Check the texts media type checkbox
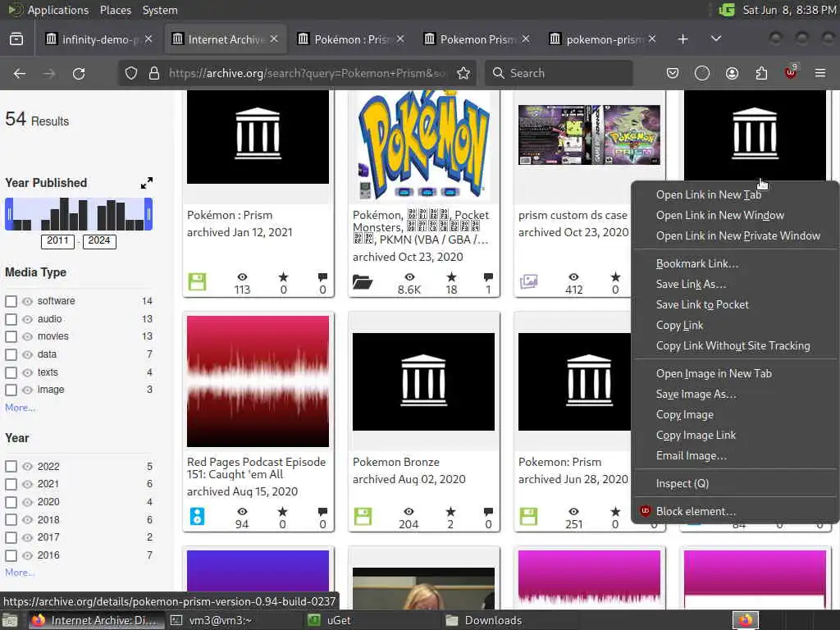Screen dimensions: 840x630 click(x=11, y=372)
